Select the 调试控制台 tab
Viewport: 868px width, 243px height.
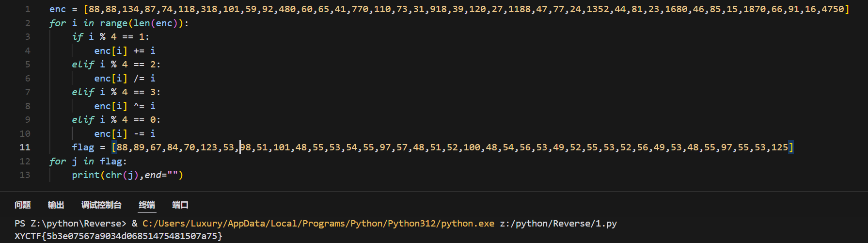pos(101,205)
